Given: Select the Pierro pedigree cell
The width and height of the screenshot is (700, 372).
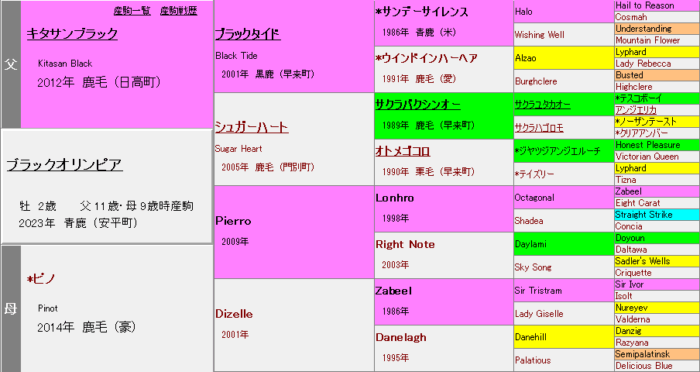Looking at the screenshot, I should coord(294,232).
